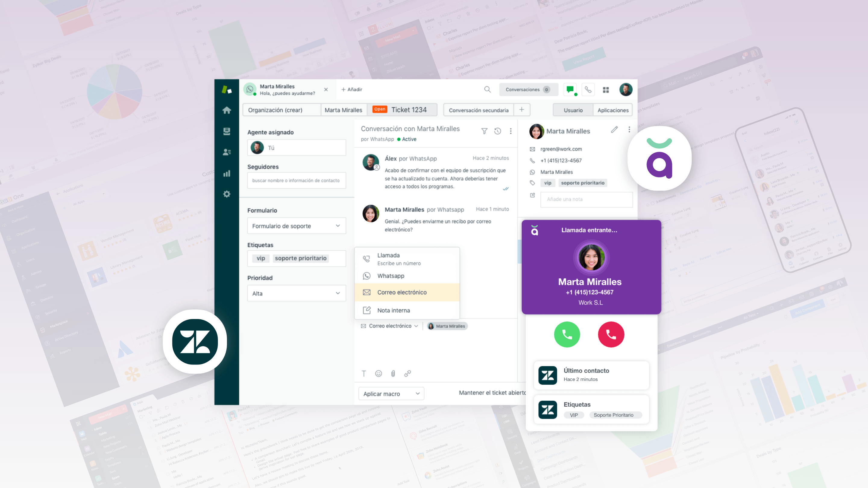This screenshot has width=868, height=488.
Task: Click the Zendesk logo atop the sidebar
Action: click(x=227, y=89)
